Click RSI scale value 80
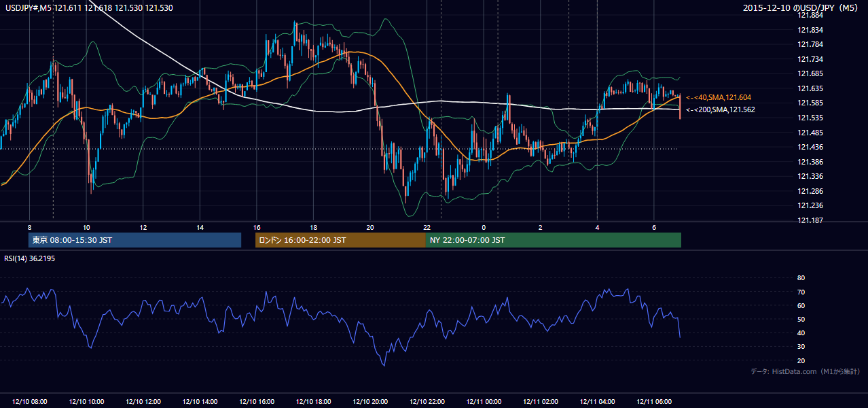Image resolution: width=868 pixels, height=408 pixels. [801, 278]
